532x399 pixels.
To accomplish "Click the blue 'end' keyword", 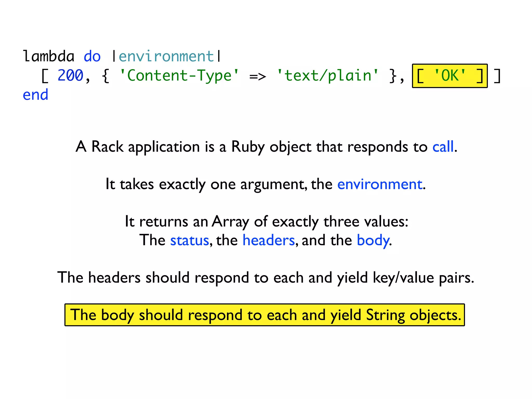I will [x=36, y=95].
